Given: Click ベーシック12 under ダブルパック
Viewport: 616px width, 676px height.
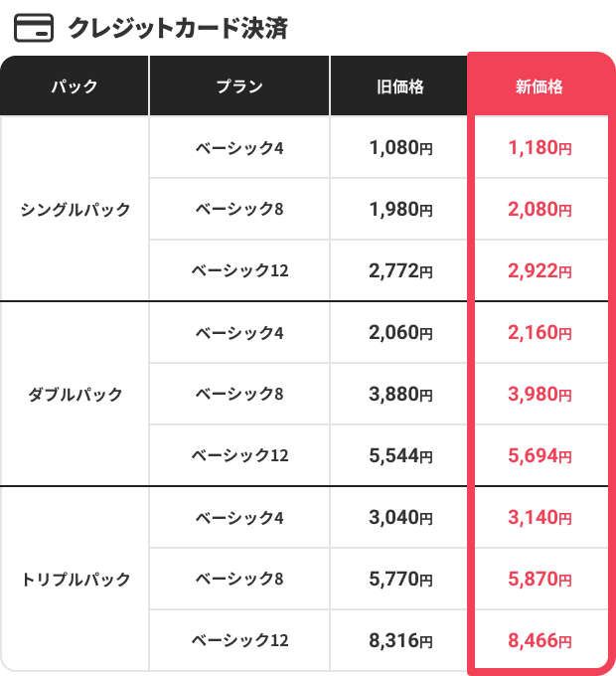Looking at the screenshot, I should [x=239, y=455].
